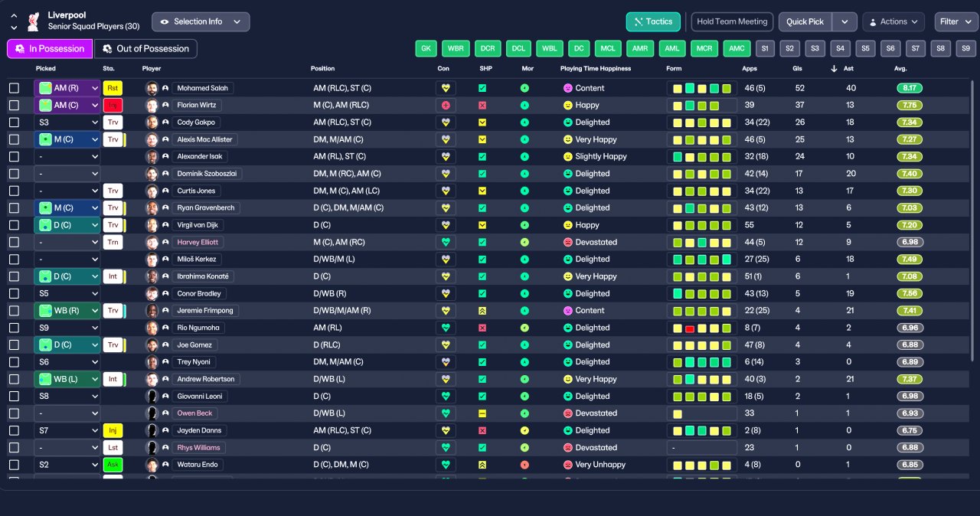Open Cody Gakpo's S3 picked dropdown
Screen dimensions: 980x516
67,122
